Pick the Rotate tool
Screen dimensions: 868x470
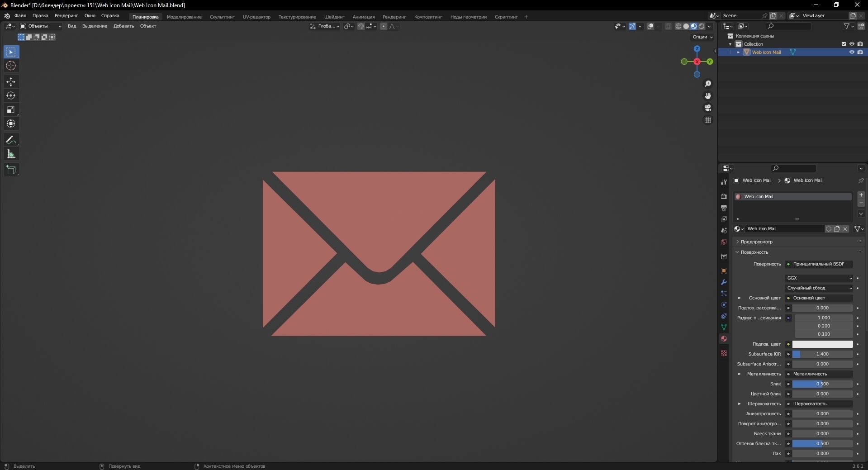(x=11, y=96)
